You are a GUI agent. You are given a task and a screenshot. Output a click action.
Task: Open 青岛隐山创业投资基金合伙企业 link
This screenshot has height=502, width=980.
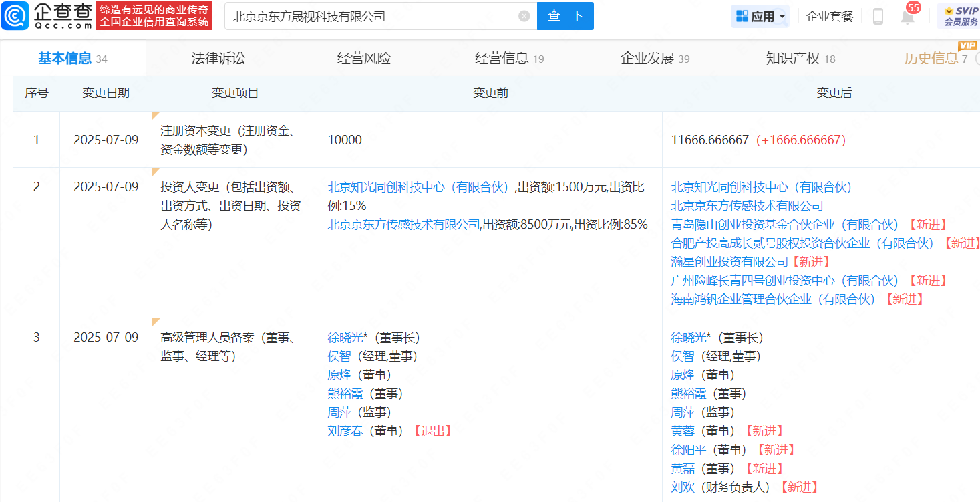click(x=784, y=225)
